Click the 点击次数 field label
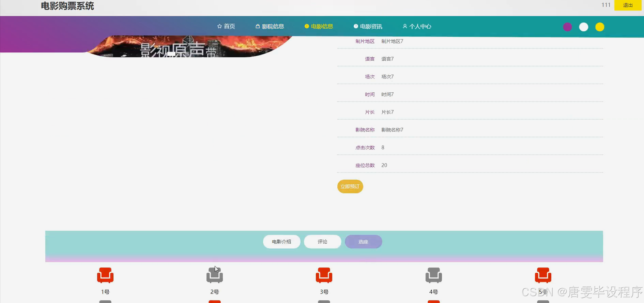The width and height of the screenshot is (644, 303). 365,148
